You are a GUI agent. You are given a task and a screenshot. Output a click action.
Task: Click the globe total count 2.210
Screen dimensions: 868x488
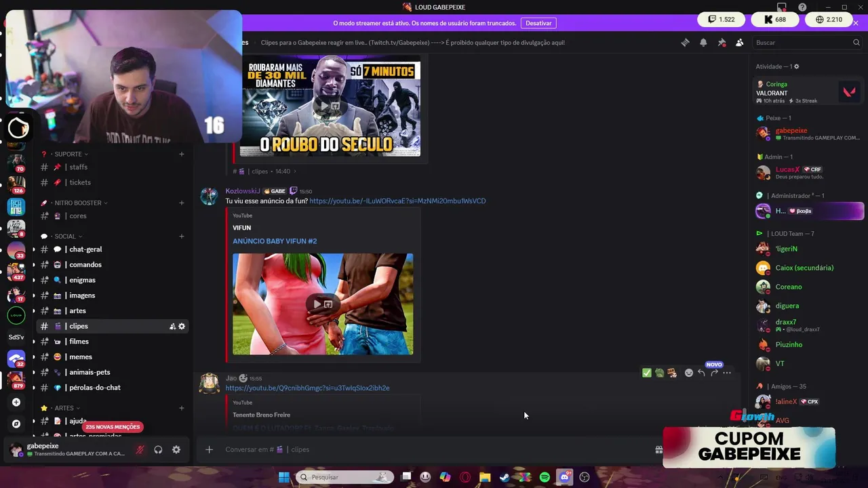(829, 20)
